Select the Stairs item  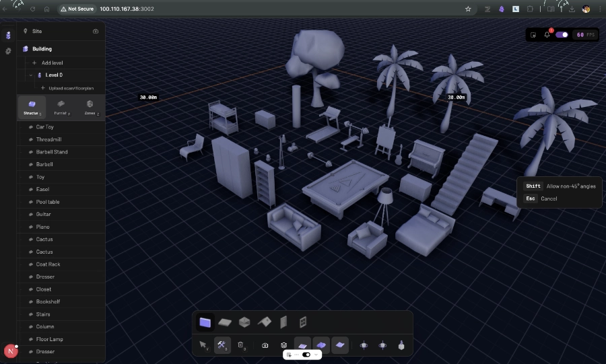click(x=61, y=314)
